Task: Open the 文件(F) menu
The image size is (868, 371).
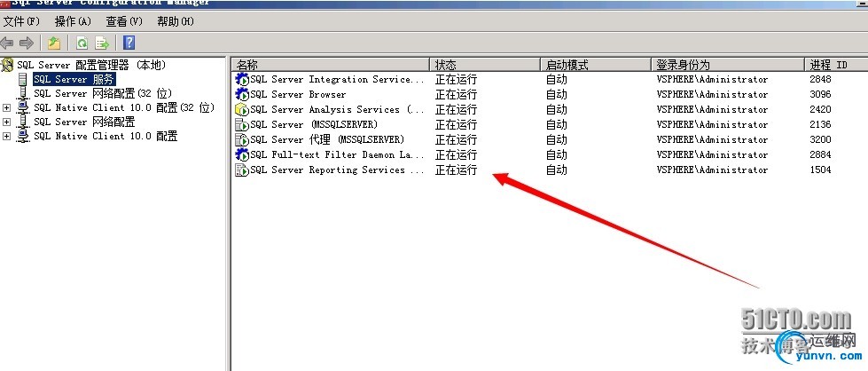Action: (21, 21)
